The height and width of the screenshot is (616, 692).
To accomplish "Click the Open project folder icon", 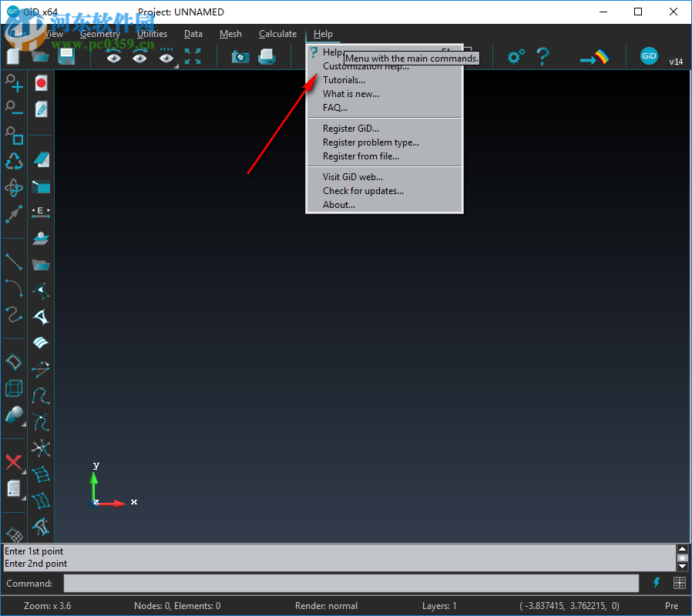I will point(40,56).
